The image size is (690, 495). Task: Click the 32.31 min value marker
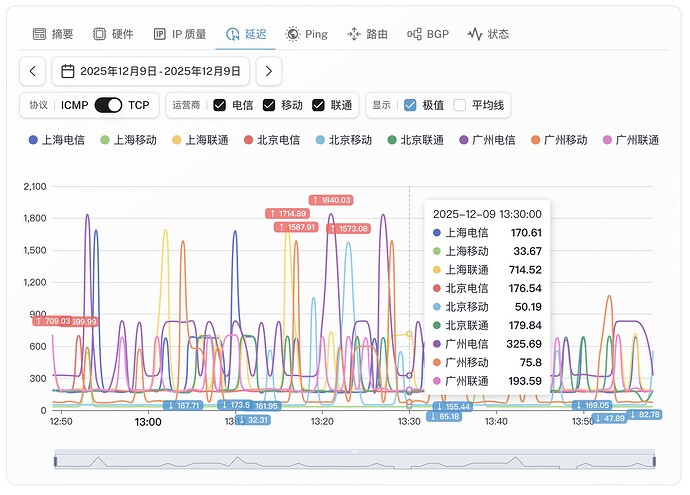253,420
